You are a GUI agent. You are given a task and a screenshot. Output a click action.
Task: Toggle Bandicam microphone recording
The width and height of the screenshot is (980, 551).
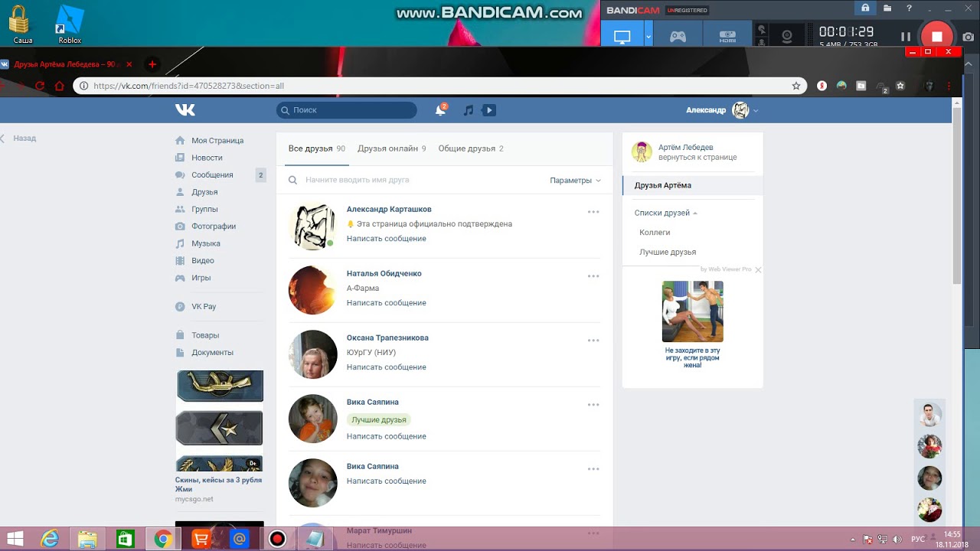(762, 41)
